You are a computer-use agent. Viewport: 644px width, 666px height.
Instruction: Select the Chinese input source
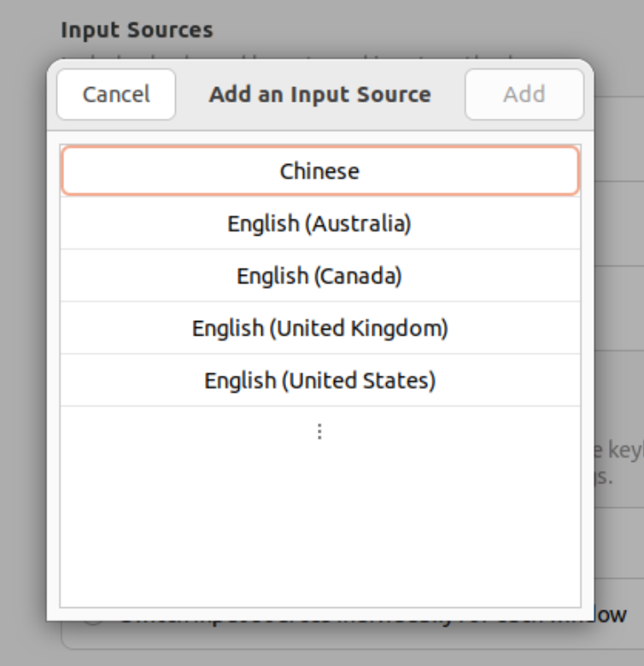(x=319, y=171)
